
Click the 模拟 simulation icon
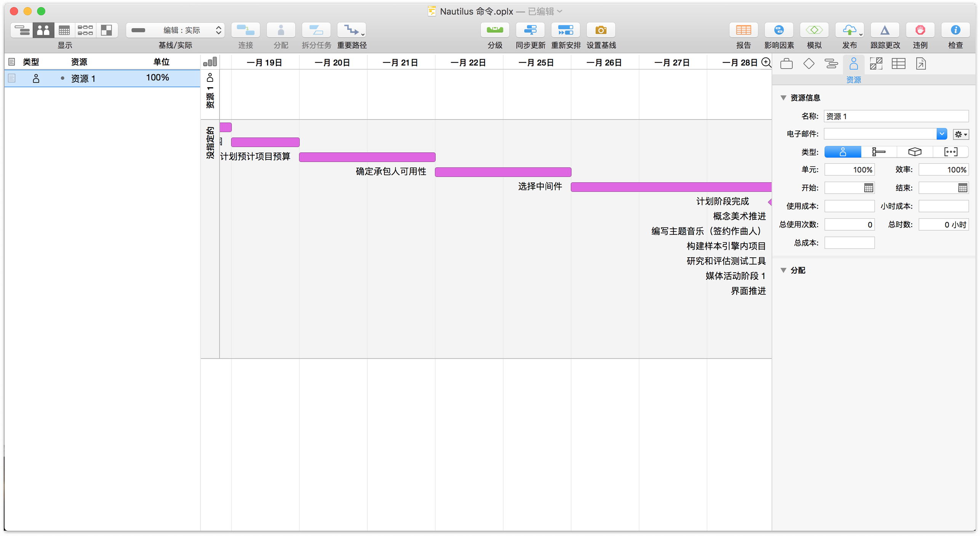(x=814, y=30)
